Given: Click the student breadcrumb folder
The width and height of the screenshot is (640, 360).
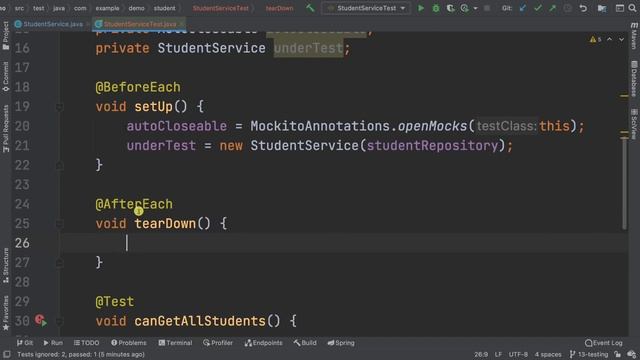Looking at the screenshot, I should point(164,8).
